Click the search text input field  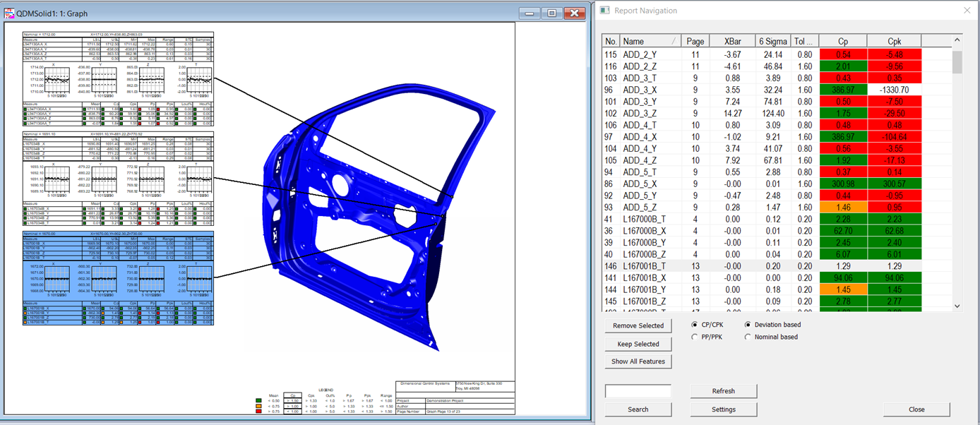638,391
